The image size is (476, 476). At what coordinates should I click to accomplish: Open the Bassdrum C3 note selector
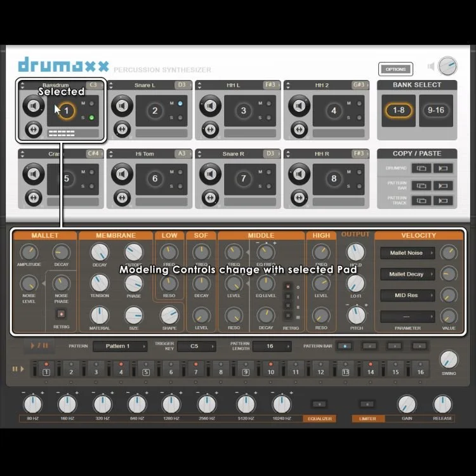tap(93, 85)
